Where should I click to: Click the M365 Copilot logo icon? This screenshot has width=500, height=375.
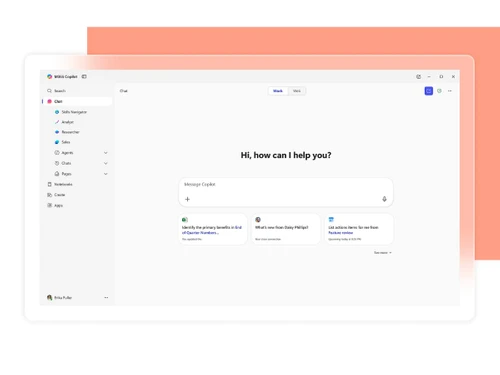click(x=49, y=77)
